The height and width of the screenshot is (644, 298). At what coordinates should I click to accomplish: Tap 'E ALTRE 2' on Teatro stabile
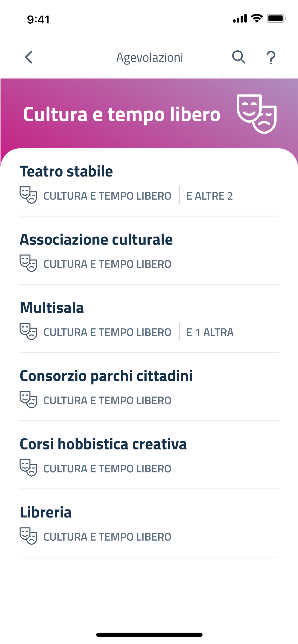click(x=210, y=196)
